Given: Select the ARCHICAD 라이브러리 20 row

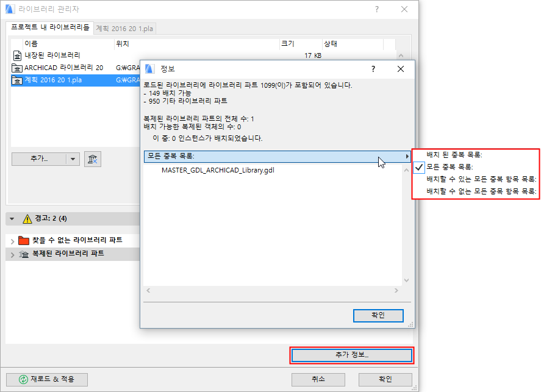Looking at the screenshot, I should click(x=75, y=68).
